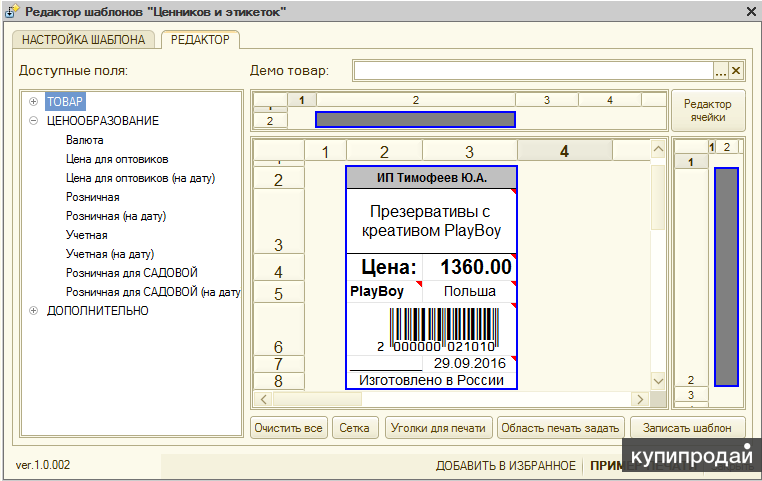Click Область печать задать button

pos(560,428)
